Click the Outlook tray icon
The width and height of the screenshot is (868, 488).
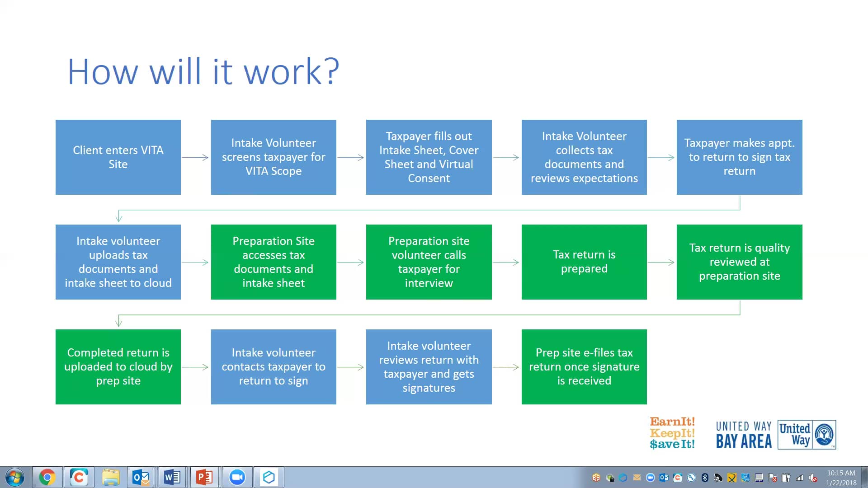pyautogui.click(x=664, y=478)
